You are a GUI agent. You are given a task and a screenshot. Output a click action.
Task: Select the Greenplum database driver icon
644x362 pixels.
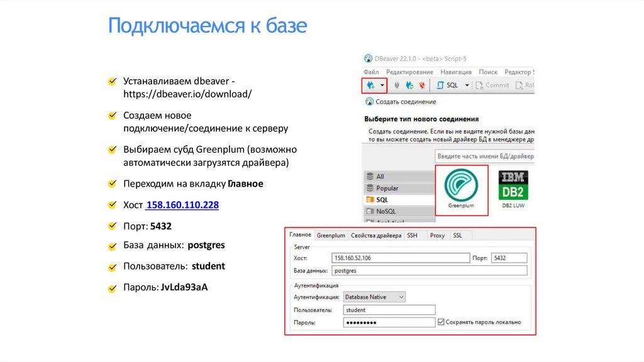[461, 190]
